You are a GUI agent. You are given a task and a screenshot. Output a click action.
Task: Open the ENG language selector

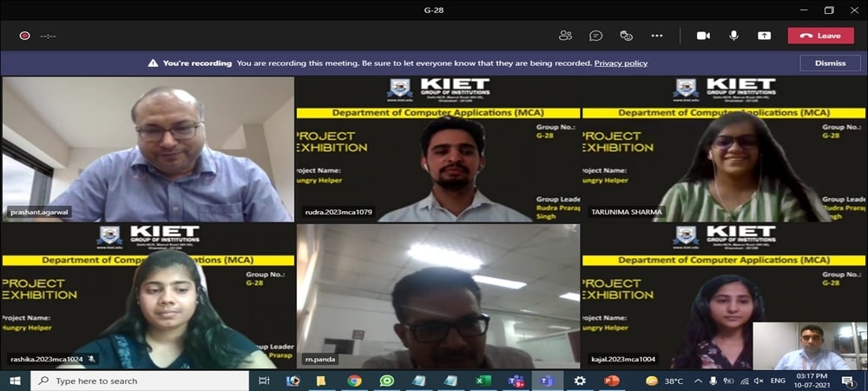pyautogui.click(x=779, y=381)
